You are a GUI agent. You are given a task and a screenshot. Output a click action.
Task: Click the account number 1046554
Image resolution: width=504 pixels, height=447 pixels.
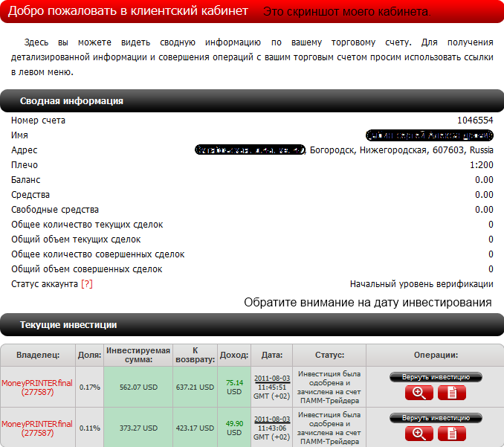click(475, 120)
